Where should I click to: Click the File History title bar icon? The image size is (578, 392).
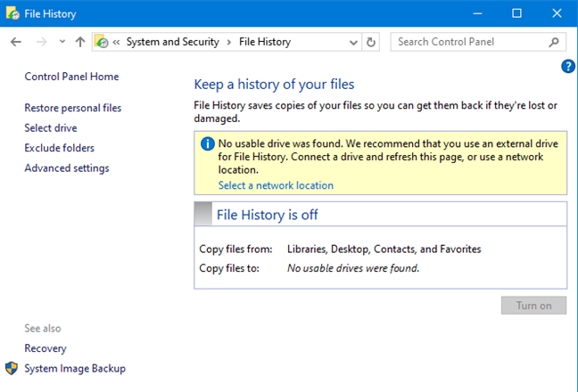12,13
